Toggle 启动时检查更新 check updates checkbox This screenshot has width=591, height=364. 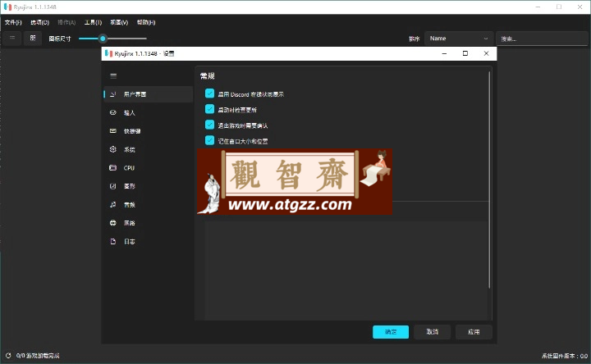coord(209,109)
